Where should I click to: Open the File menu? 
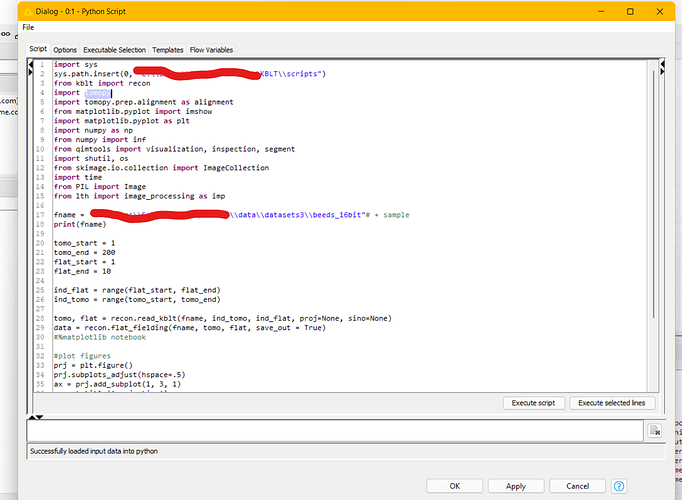pyautogui.click(x=28, y=27)
